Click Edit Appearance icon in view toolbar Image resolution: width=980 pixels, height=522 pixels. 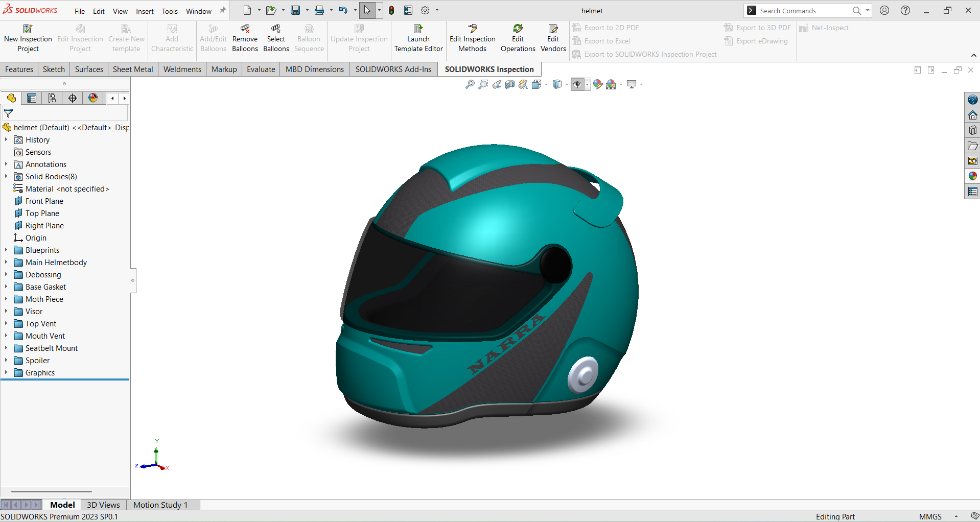598,84
